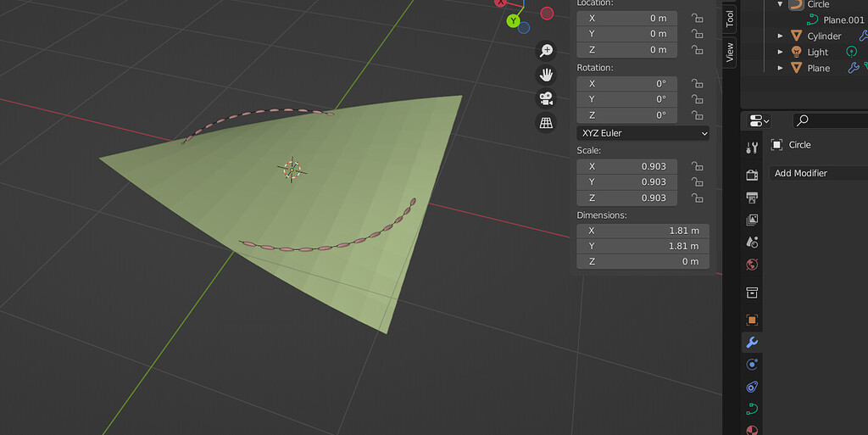Click the Location Y field

pos(626,34)
